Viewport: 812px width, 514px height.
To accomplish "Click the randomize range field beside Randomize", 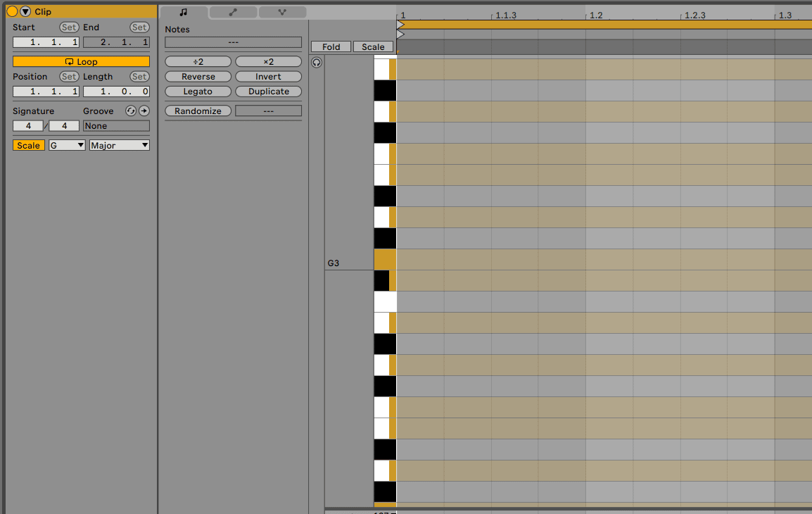I will tap(268, 111).
